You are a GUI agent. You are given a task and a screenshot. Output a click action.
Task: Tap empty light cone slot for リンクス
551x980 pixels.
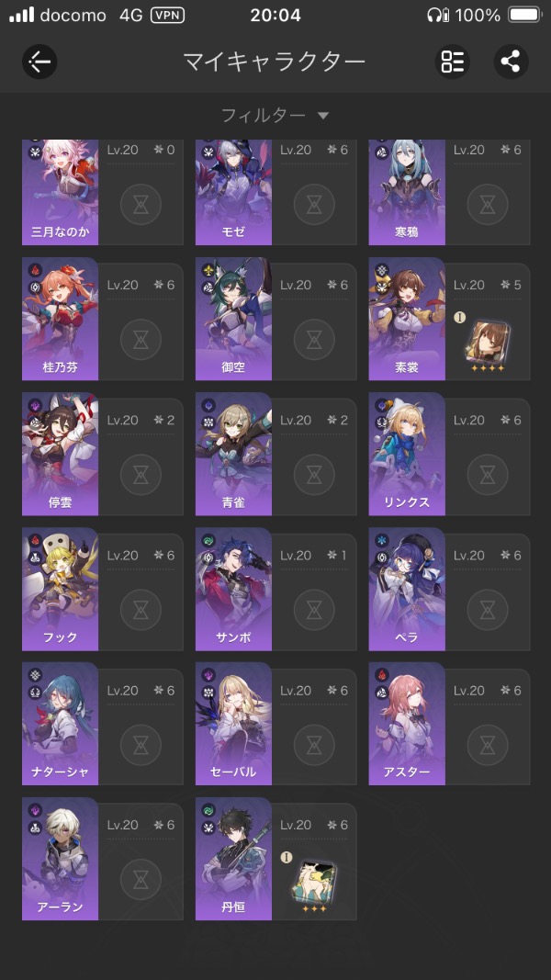[x=488, y=475]
